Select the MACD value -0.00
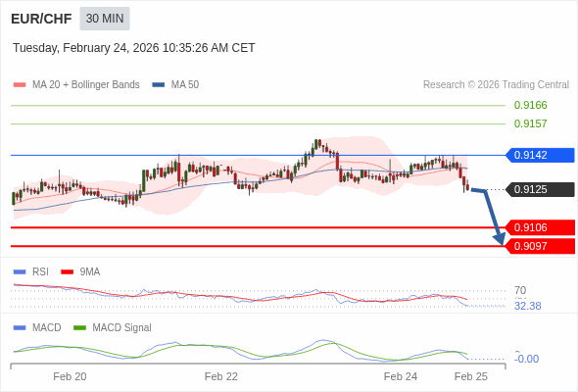This screenshot has height=392, width=578. [526, 359]
